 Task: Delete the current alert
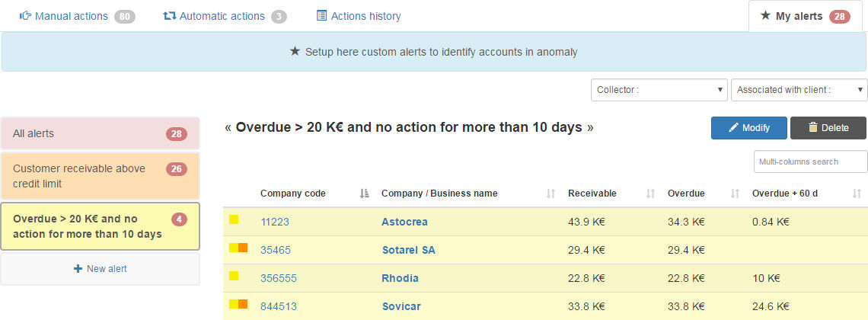[828, 128]
